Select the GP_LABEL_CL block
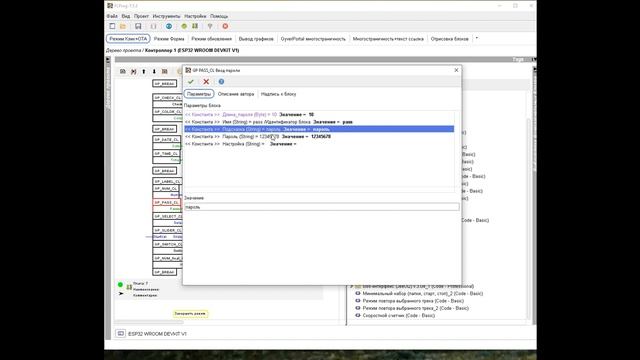640x360 pixels. click(x=167, y=181)
